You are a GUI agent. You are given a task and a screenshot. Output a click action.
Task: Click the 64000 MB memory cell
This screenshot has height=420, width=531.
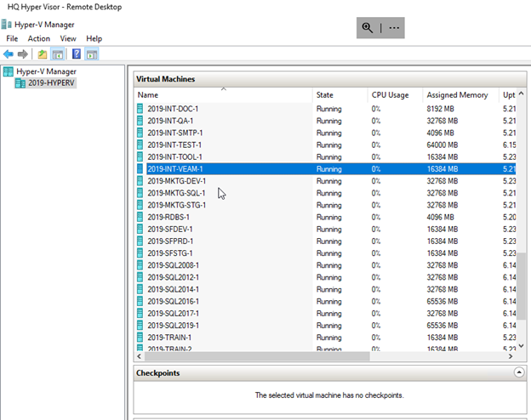(442, 145)
